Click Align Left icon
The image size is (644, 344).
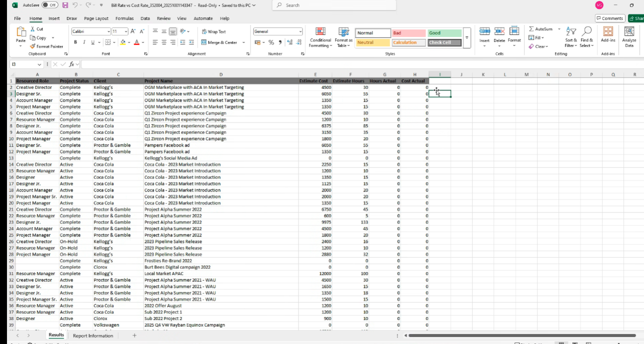(x=155, y=42)
